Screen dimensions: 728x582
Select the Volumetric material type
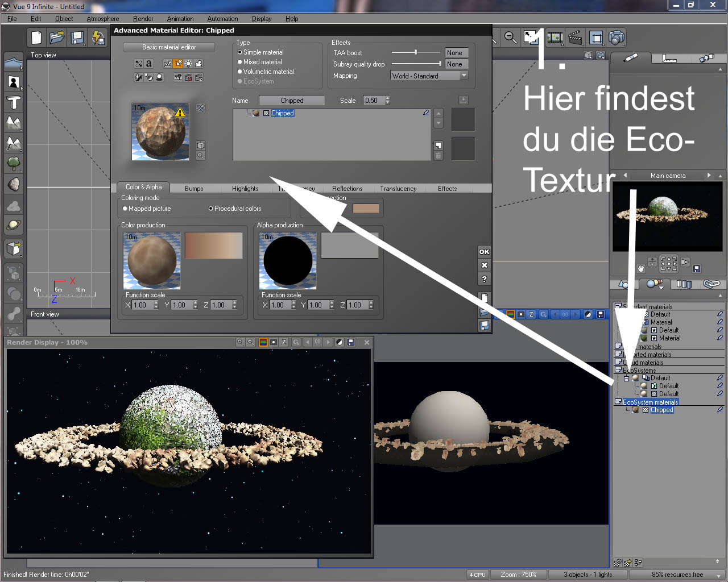(x=240, y=72)
